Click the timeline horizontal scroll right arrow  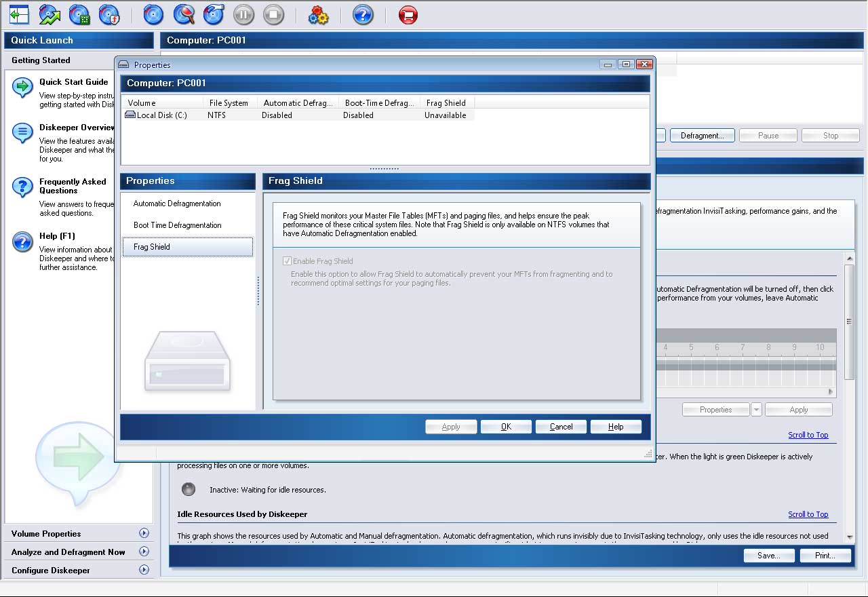click(831, 391)
